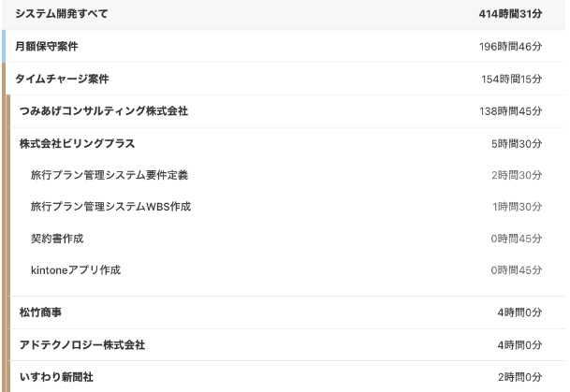Click total time 414時間31分
Viewport: 570px width, 392px height.
(510, 14)
